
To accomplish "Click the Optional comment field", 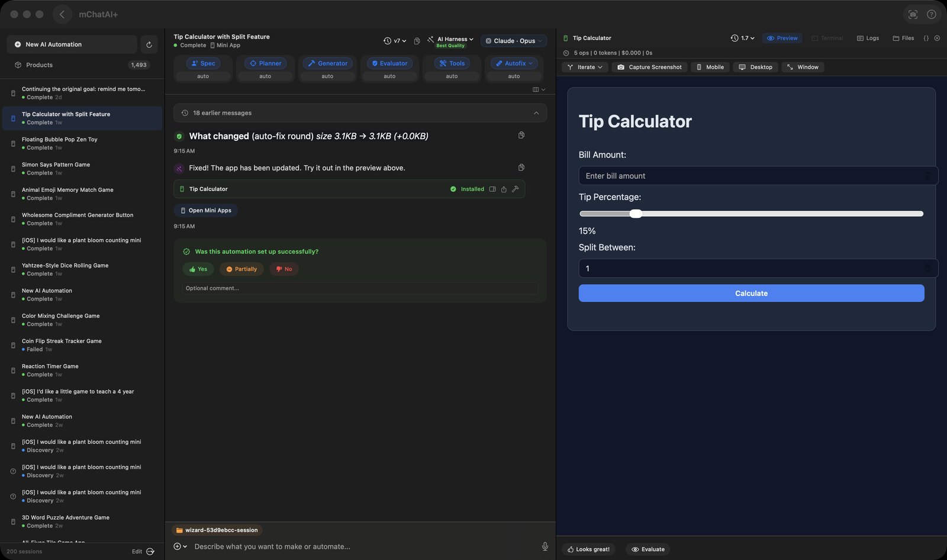I will [360, 288].
